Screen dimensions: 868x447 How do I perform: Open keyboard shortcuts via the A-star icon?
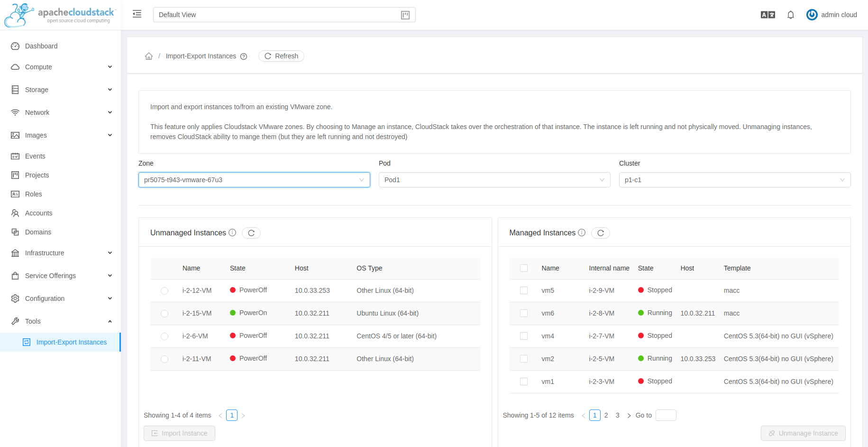coord(767,15)
